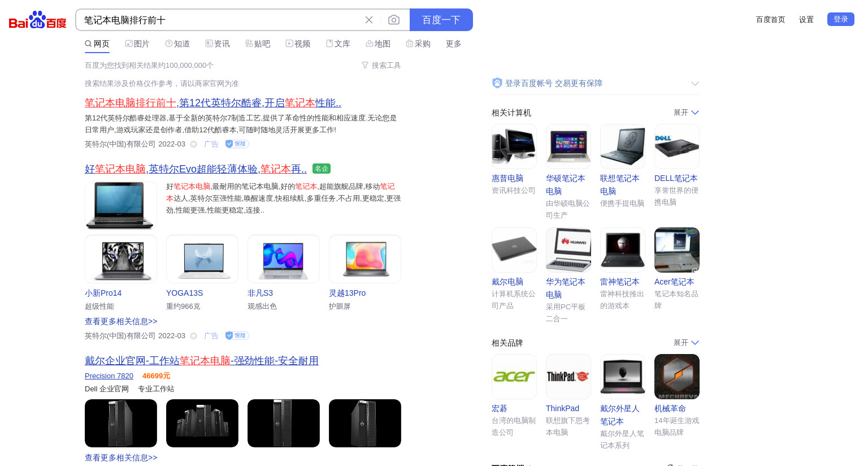Image resolution: width=868 pixels, height=466 pixels.
Task: Go to 百度首页
Action: 771,20
